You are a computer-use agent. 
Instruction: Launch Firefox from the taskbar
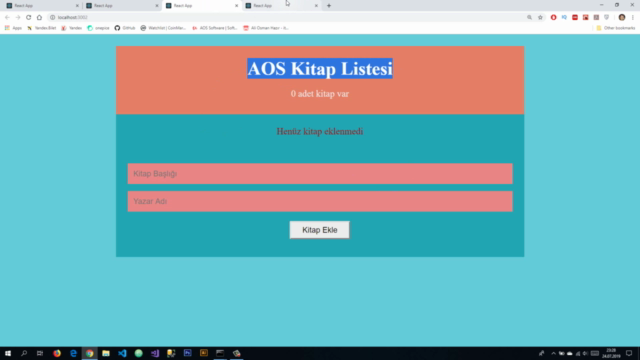click(57, 353)
